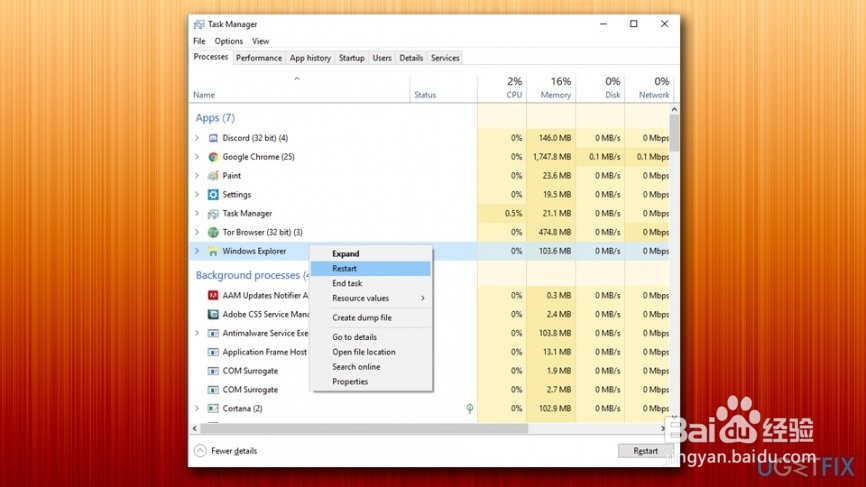This screenshot has height=487, width=866.
Task: Sort by the Status column header
Action: (443, 88)
